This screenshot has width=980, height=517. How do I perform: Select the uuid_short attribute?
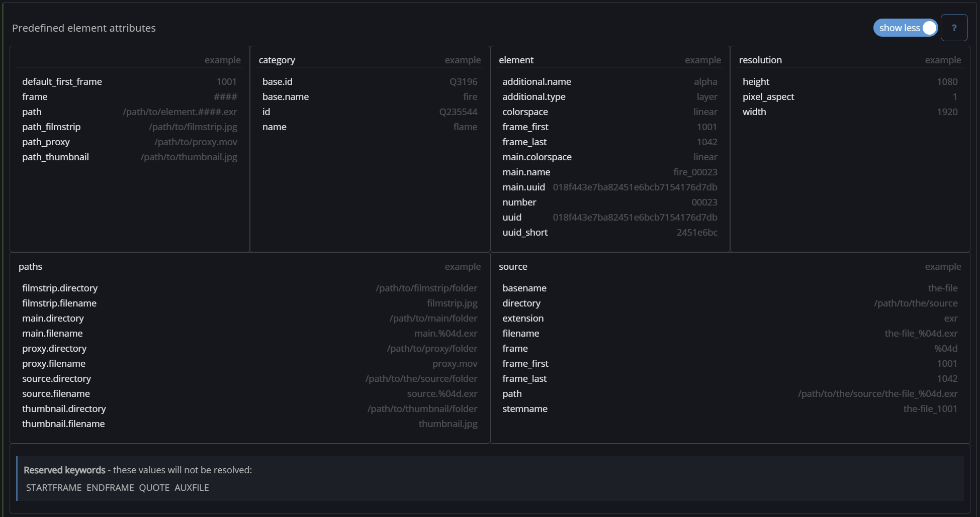(525, 232)
